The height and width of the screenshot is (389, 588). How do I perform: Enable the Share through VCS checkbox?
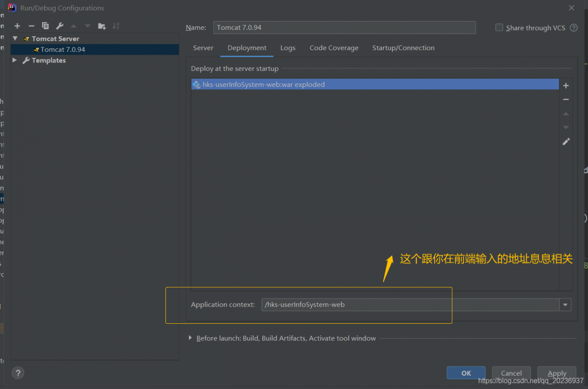499,28
